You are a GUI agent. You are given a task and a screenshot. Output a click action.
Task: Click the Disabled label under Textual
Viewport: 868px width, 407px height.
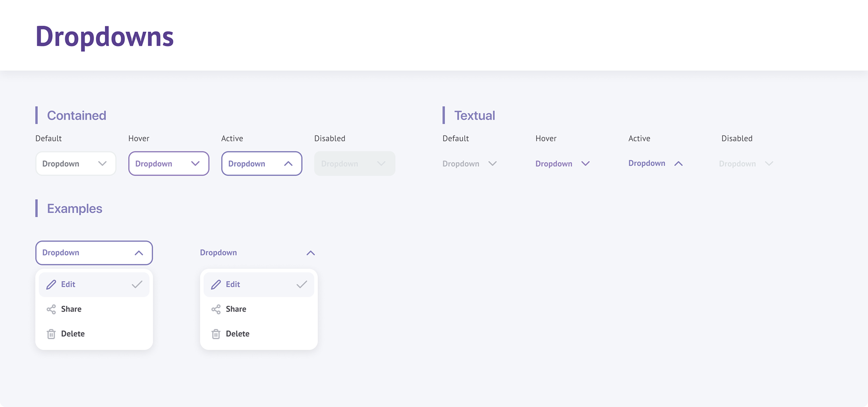pos(737,139)
